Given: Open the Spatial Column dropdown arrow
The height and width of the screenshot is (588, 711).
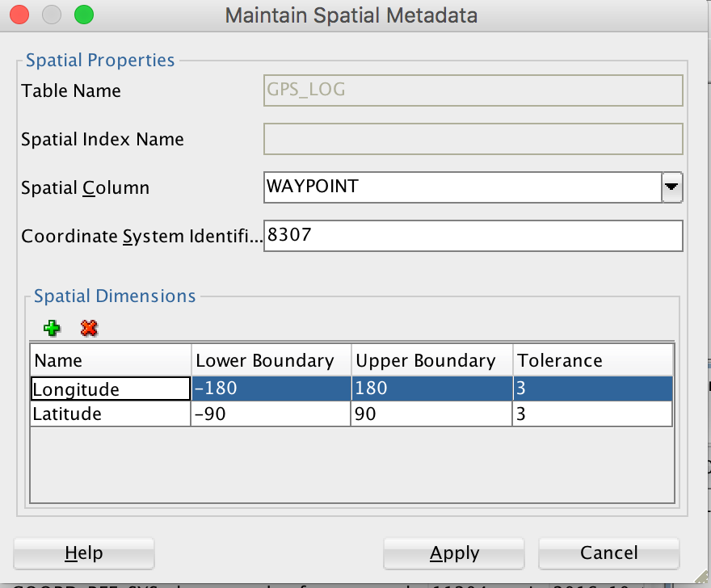Looking at the screenshot, I should point(671,187).
